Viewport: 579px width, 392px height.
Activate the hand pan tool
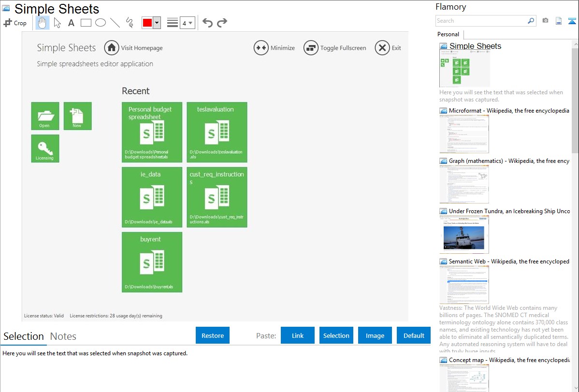pyautogui.click(x=43, y=23)
